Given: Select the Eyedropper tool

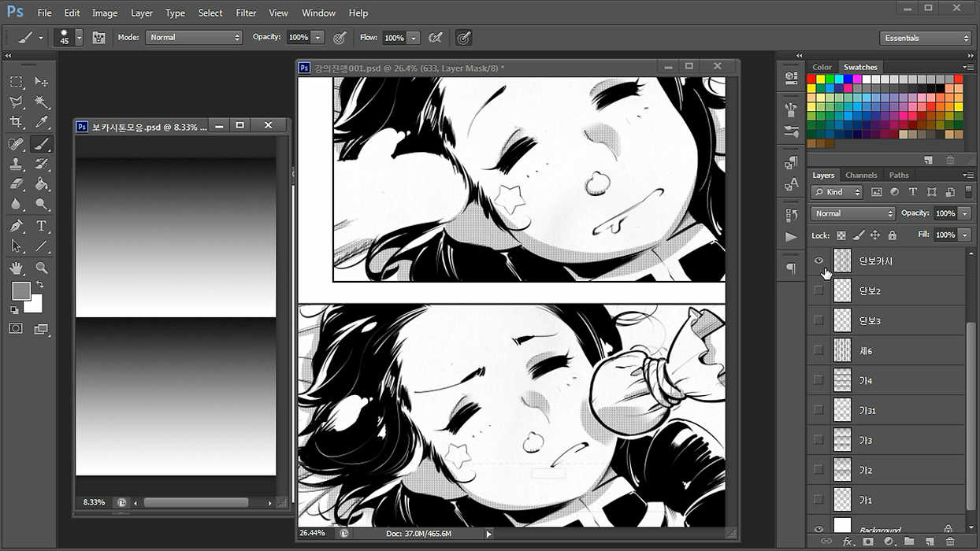Looking at the screenshot, I should [42, 123].
